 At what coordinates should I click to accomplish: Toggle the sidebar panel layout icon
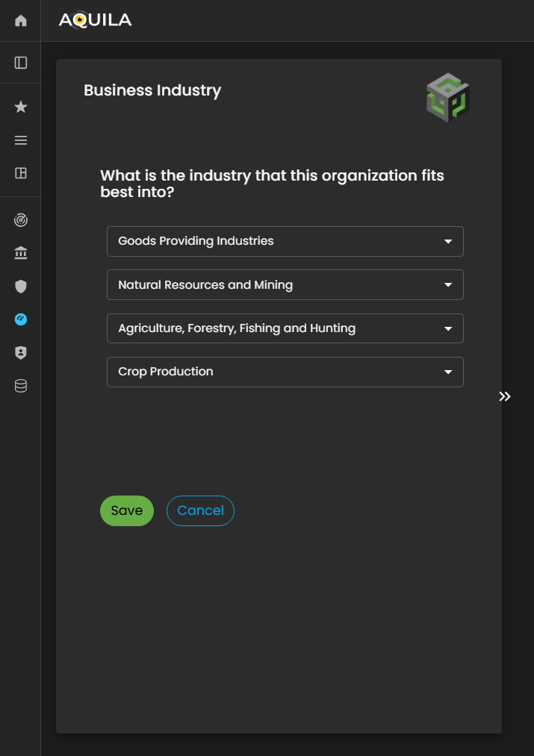tap(21, 63)
